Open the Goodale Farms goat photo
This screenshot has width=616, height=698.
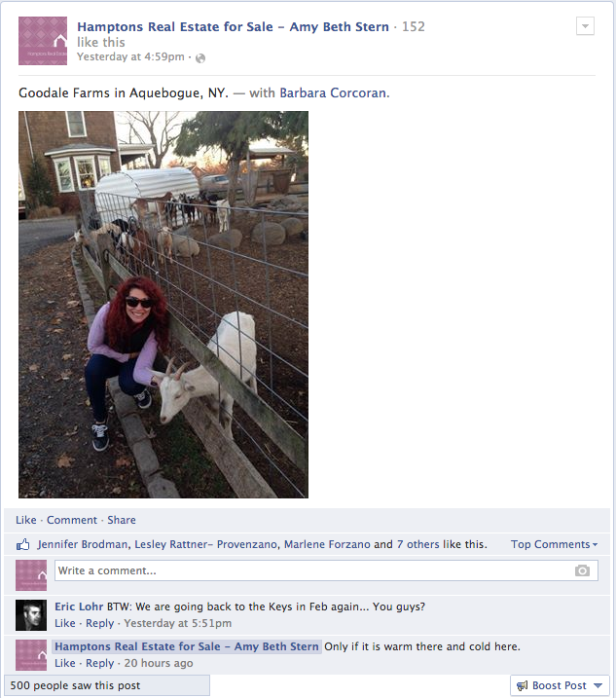coord(163,305)
